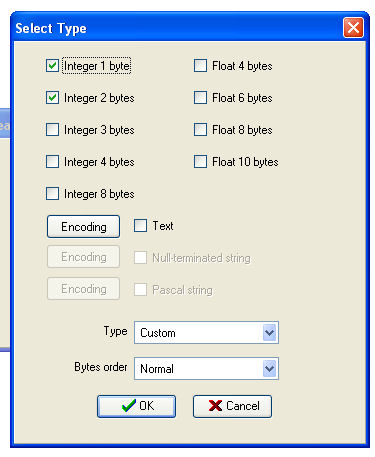Check the Integer 8 bytes box
Viewport: 375px width, 457px height.
click(x=52, y=194)
